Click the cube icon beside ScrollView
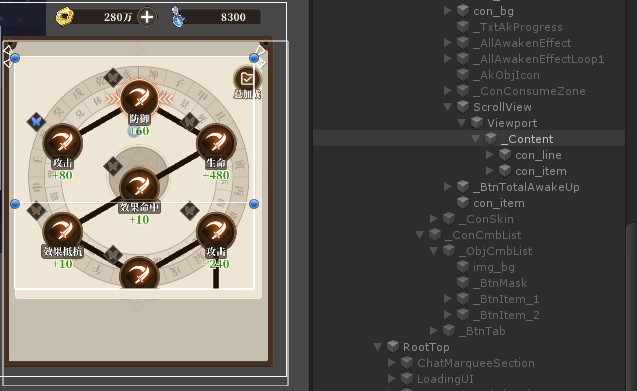This screenshot has width=637, height=391. point(463,107)
